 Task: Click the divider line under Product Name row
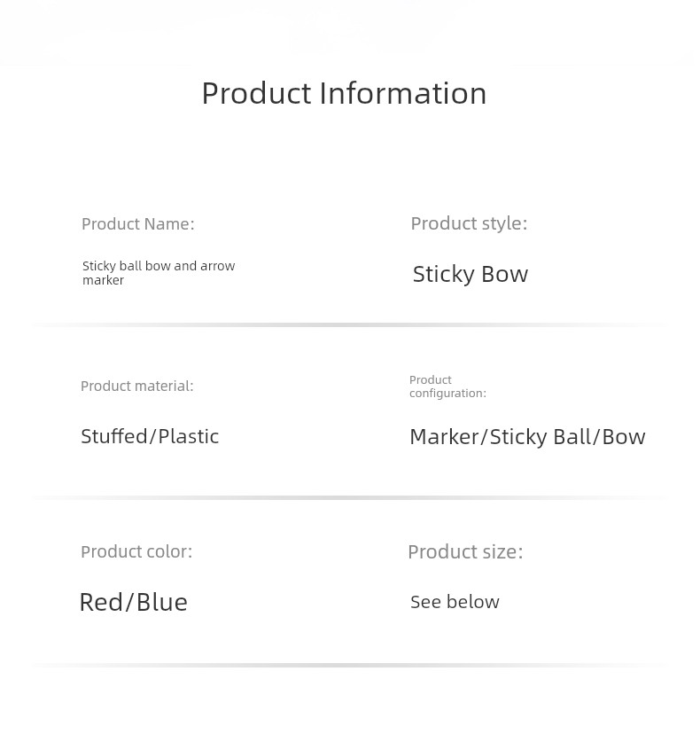(350, 324)
